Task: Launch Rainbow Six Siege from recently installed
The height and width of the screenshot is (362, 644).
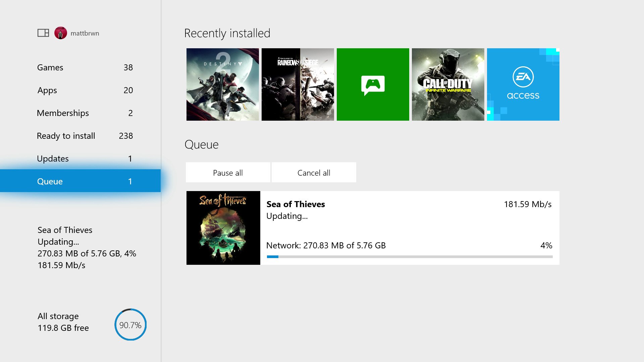Action: (x=298, y=84)
